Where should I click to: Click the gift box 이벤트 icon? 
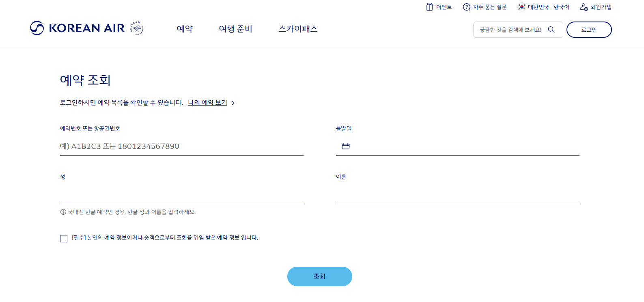tap(430, 7)
